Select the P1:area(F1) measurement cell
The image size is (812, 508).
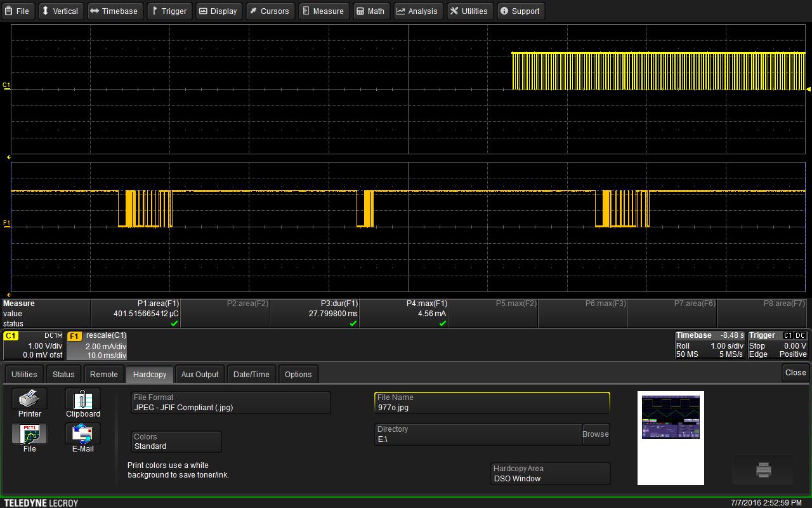pyautogui.click(x=136, y=314)
